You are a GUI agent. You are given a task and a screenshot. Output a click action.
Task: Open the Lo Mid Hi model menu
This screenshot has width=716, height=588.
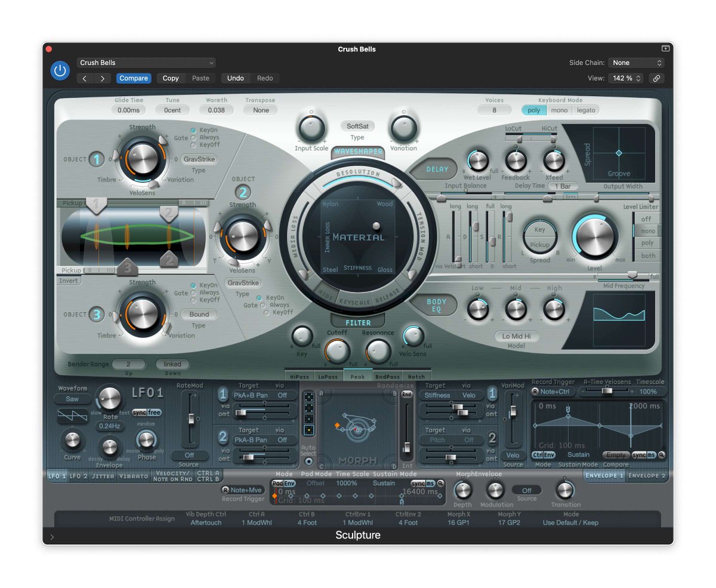pos(516,337)
